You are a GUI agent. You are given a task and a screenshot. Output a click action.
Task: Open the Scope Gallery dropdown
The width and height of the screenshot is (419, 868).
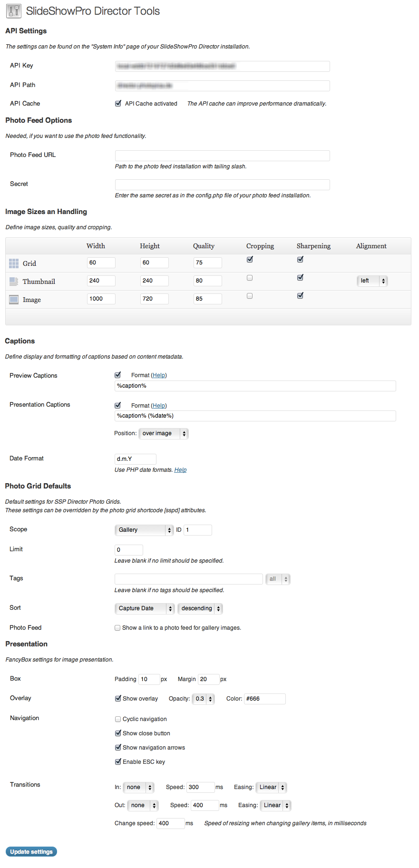144,530
